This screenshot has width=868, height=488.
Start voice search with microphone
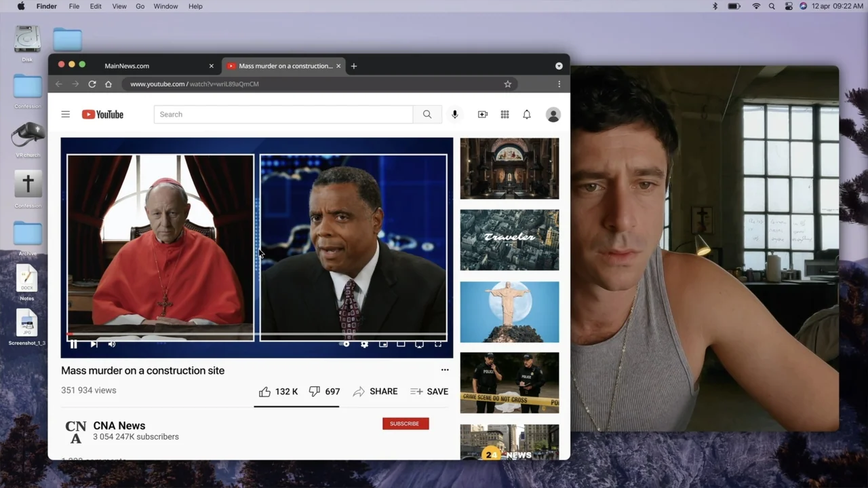(x=455, y=115)
